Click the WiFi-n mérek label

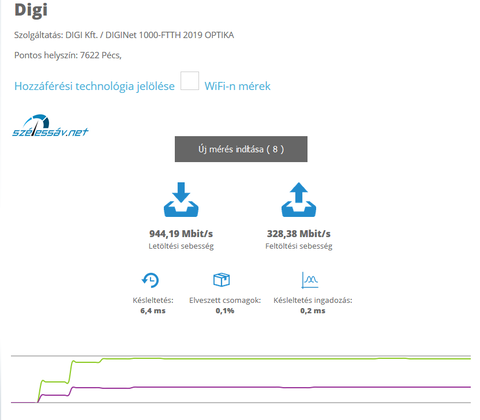tap(237, 86)
